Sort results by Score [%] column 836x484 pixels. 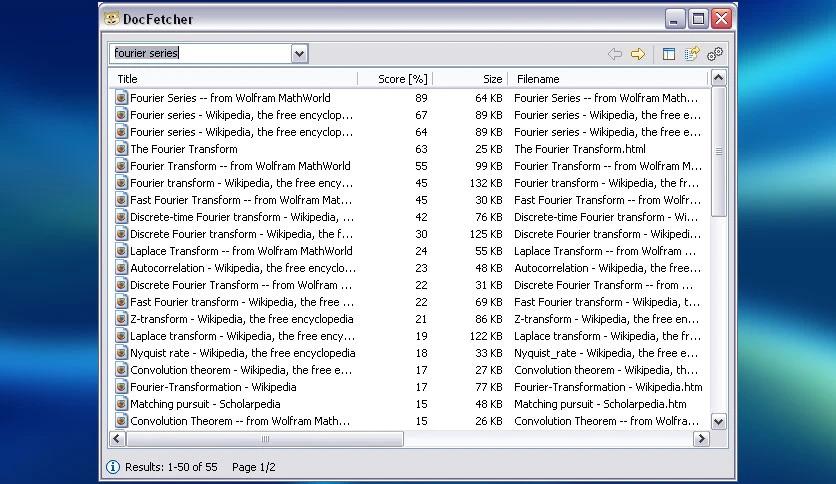(x=395, y=79)
